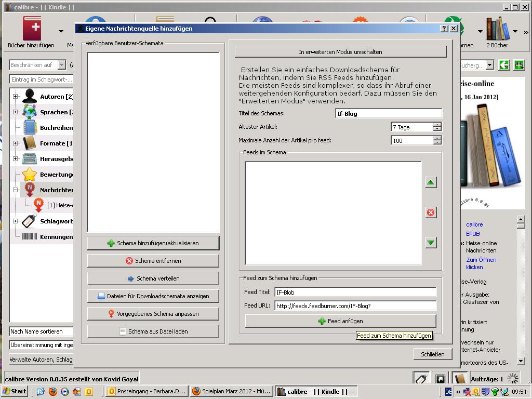Click the green left-arrow search button
Screen dimensions: 532x399
pyautogui.click(x=504, y=65)
